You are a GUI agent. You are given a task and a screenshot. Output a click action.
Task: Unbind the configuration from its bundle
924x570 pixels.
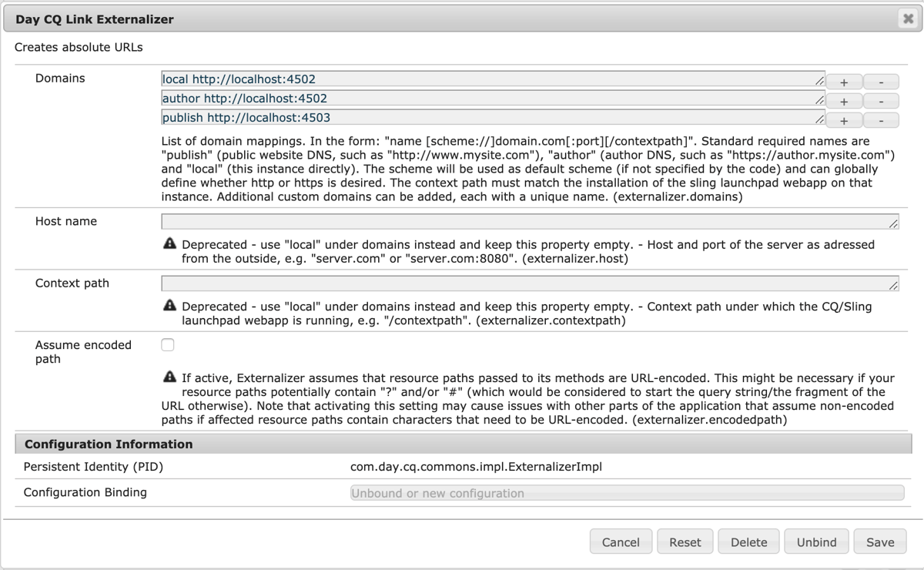pyautogui.click(x=816, y=541)
